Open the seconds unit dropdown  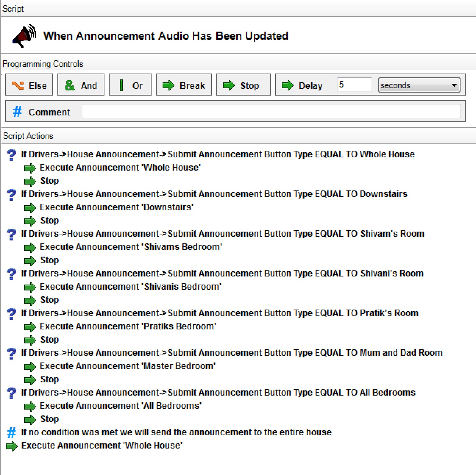(419, 85)
